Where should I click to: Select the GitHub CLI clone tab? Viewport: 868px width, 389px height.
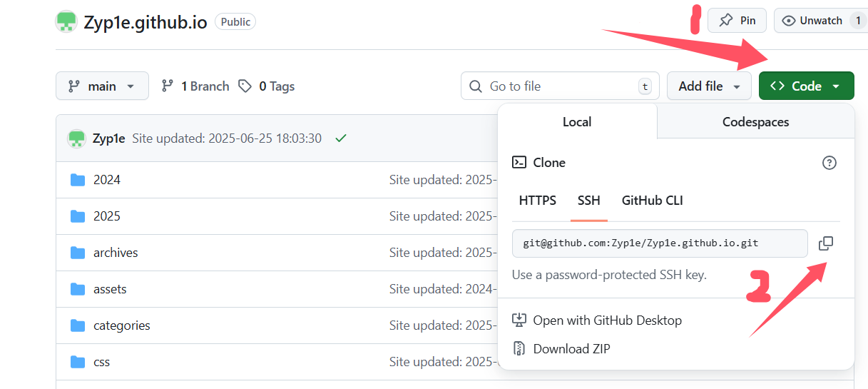coord(652,201)
